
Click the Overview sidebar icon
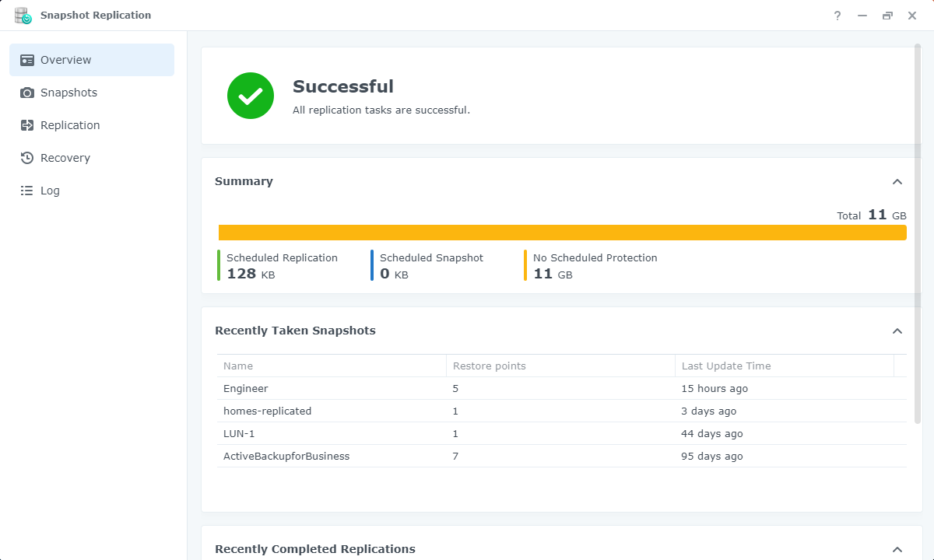coord(27,60)
